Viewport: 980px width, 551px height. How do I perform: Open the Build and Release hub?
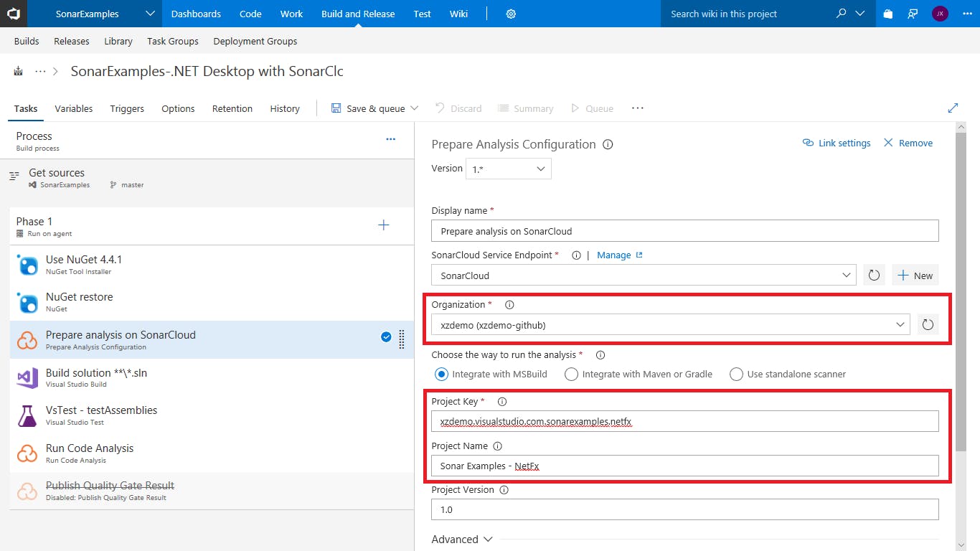(x=358, y=14)
